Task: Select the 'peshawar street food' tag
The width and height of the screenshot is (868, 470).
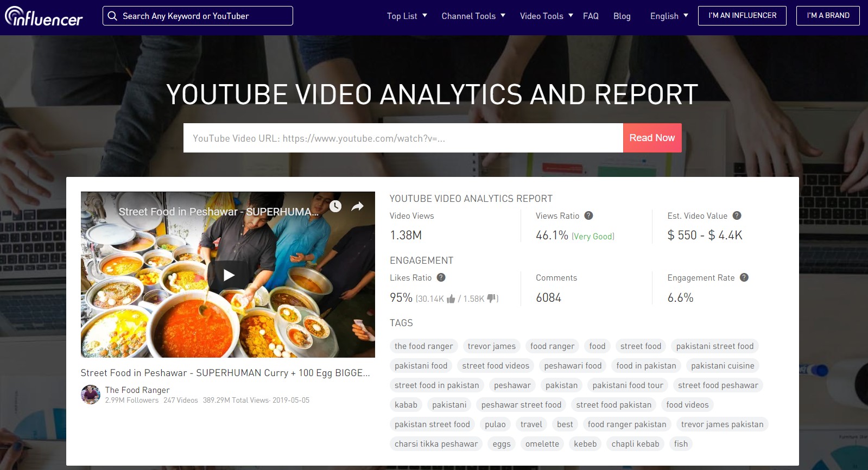Action: coord(521,405)
